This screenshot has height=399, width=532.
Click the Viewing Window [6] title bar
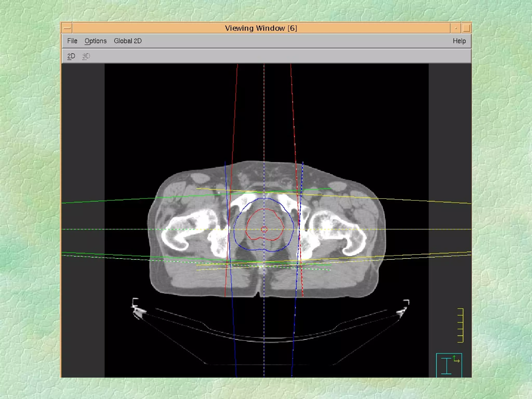261,28
